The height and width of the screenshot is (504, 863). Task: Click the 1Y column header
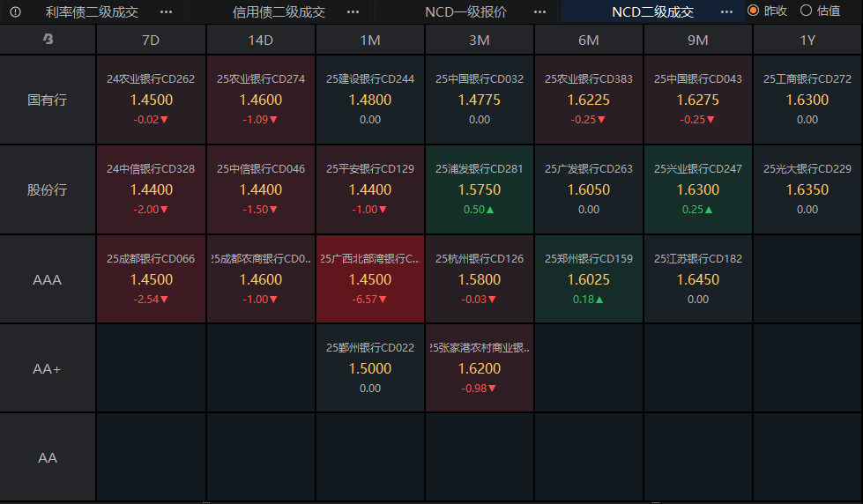(x=807, y=41)
